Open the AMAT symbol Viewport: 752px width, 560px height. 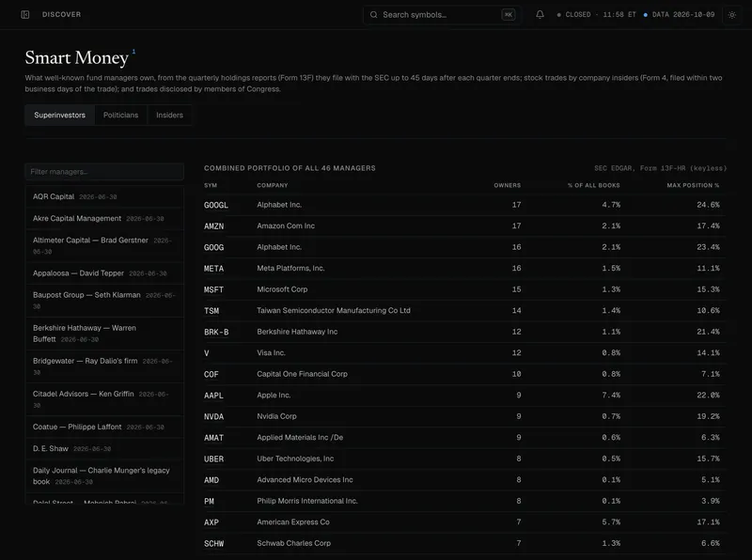coord(214,438)
